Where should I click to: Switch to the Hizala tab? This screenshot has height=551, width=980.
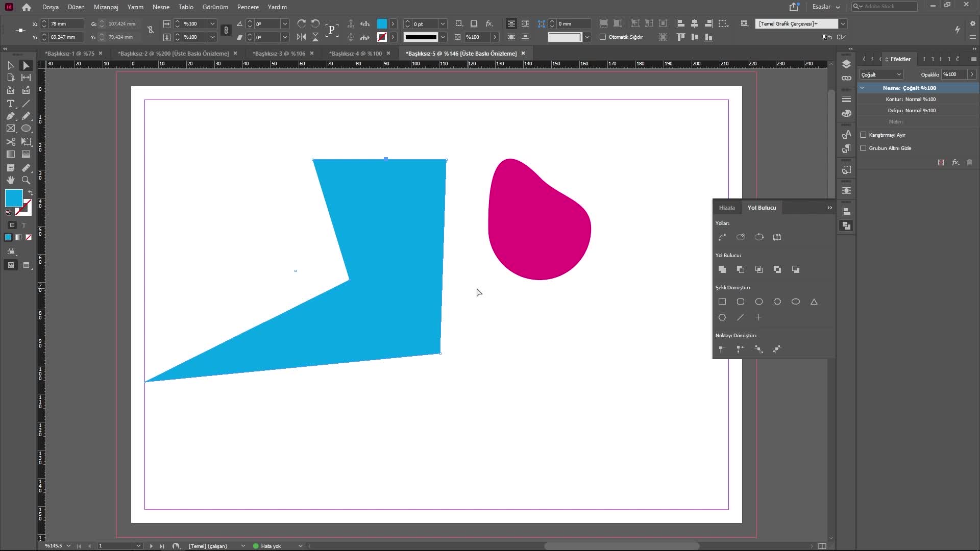(727, 208)
